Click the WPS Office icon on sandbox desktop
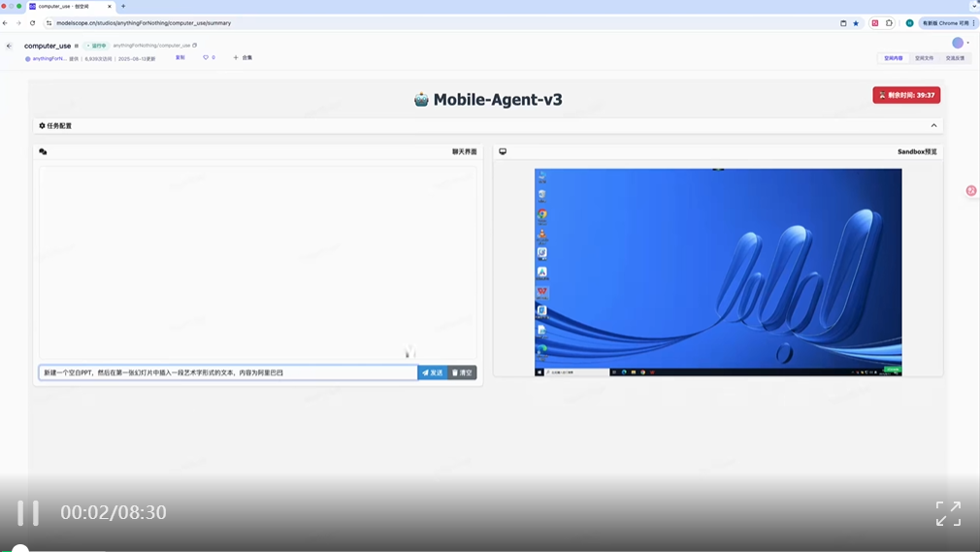Image resolution: width=980 pixels, height=552 pixels. coord(541,291)
